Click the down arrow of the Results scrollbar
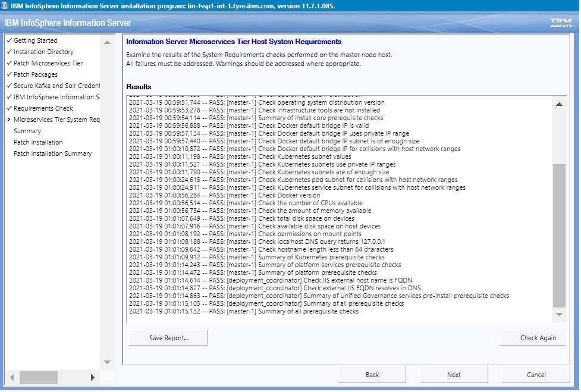581x392 pixels. [558, 315]
